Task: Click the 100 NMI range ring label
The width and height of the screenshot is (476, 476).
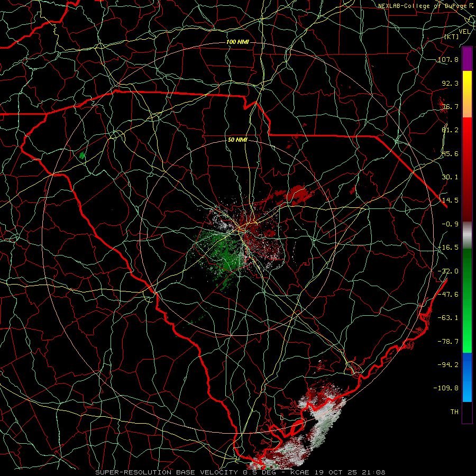Action: [237, 42]
